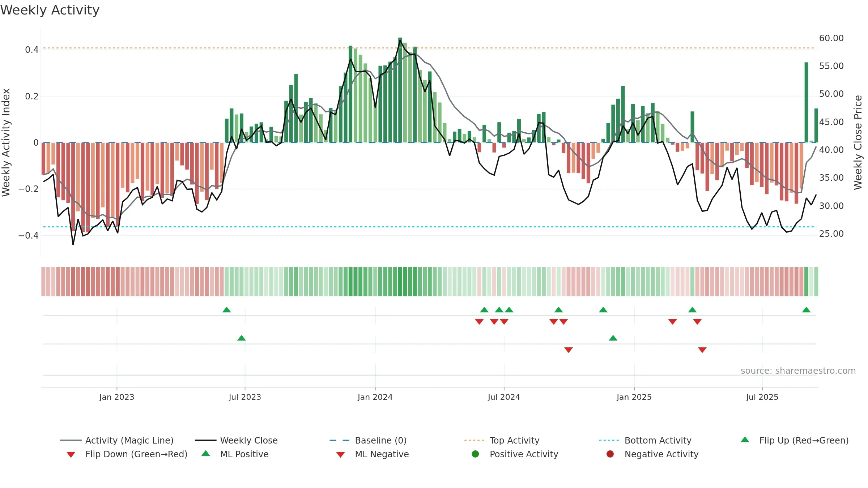Image resolution: width=868 pixels, height=488 pixels.
Task: Click the black line icon beside Weekly Close
Action: coord(205,440)
